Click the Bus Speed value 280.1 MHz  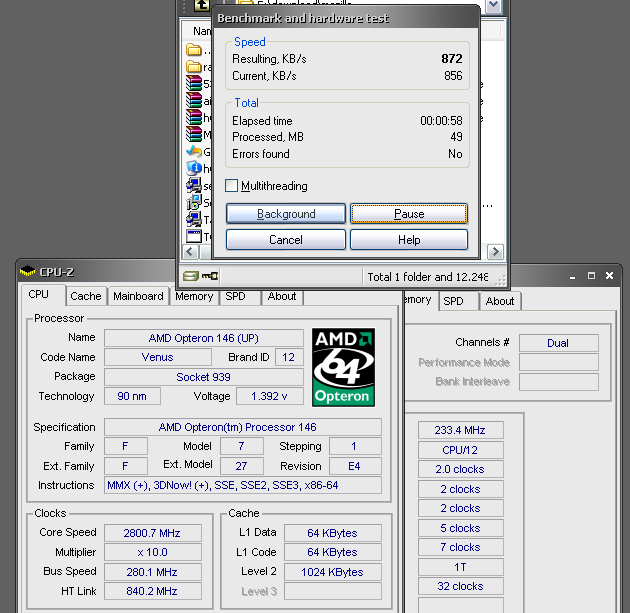click(x=153, y=572)
